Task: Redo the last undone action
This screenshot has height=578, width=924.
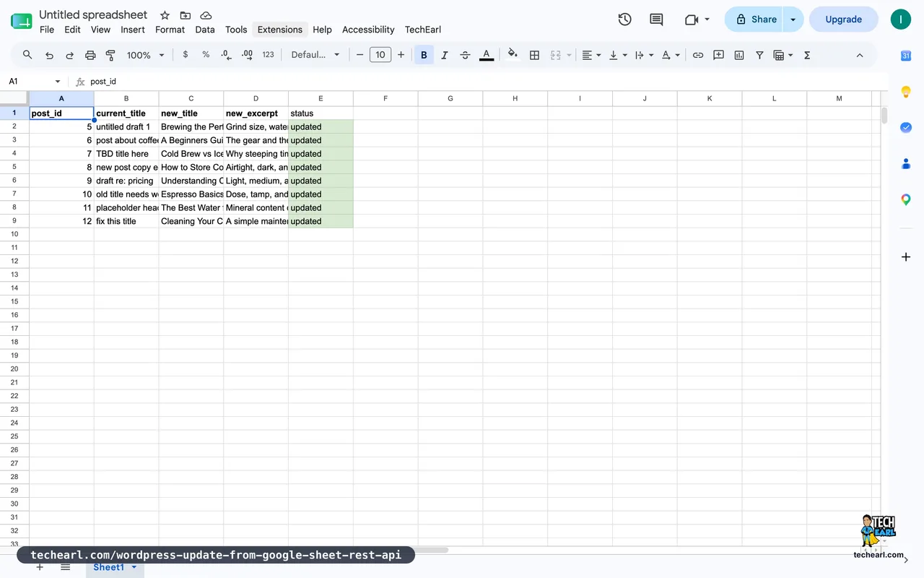Action: 70,55
